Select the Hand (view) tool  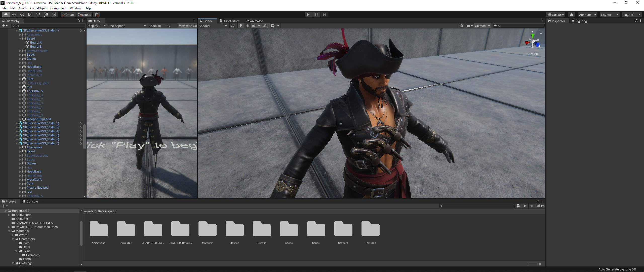click(x=6, y=15)
